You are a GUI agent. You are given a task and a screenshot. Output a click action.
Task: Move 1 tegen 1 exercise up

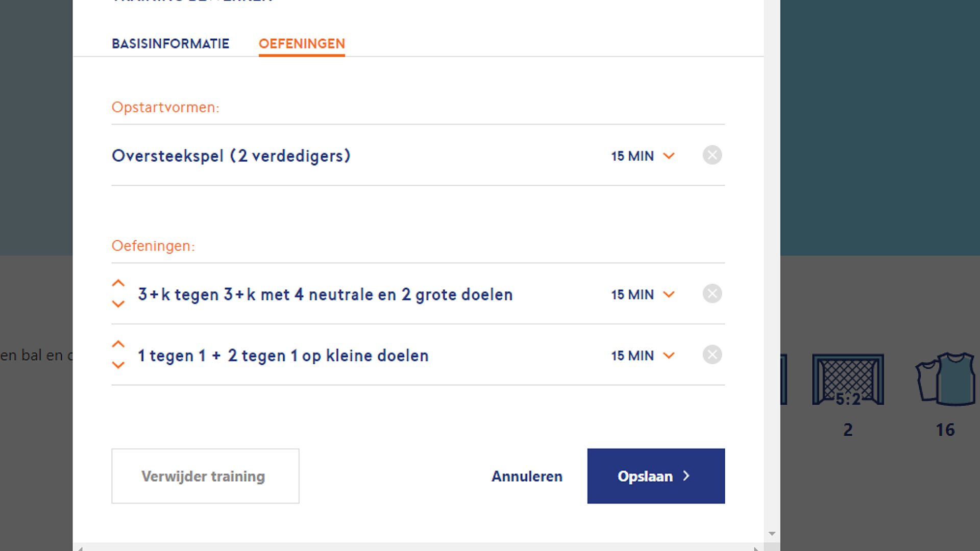[x=118, y=344]
